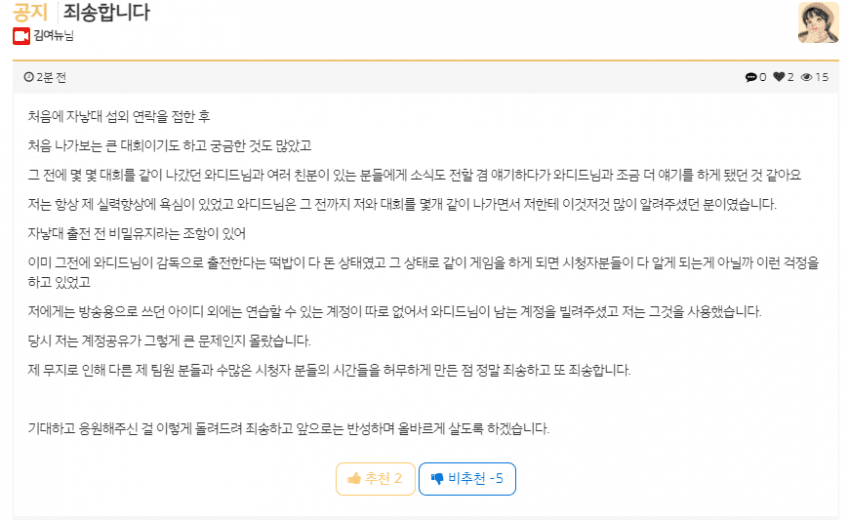Click the red video camera icon

21,36
